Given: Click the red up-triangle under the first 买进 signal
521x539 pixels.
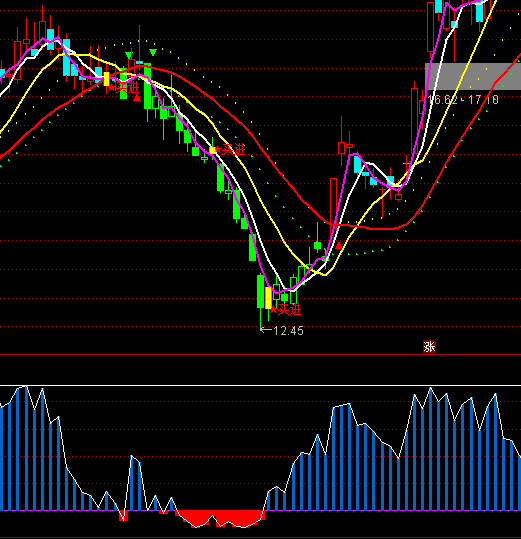Looking at the screenshot, I should click(x=137, y=98).
